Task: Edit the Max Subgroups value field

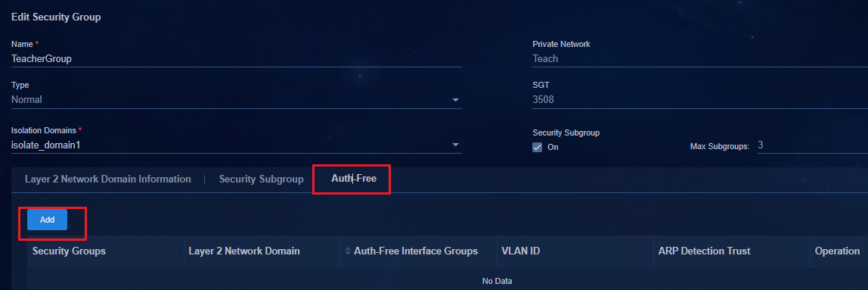Action: 813,146
